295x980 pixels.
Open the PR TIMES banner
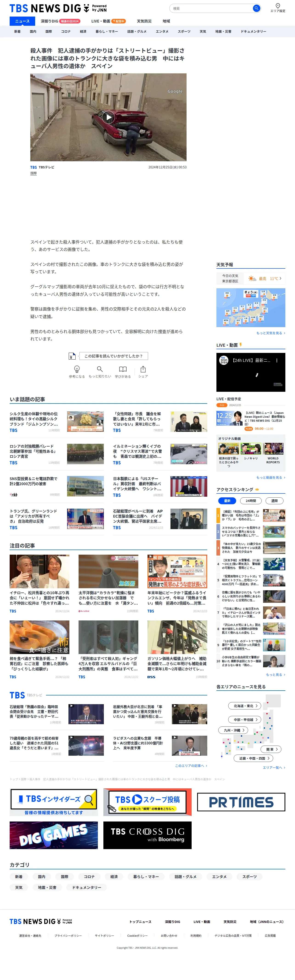tap(241, 802)
